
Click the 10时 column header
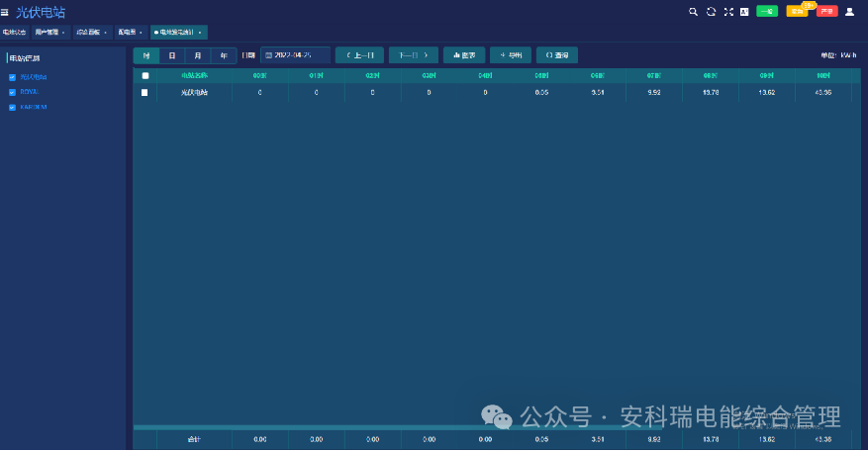click(x=823, y=75)
